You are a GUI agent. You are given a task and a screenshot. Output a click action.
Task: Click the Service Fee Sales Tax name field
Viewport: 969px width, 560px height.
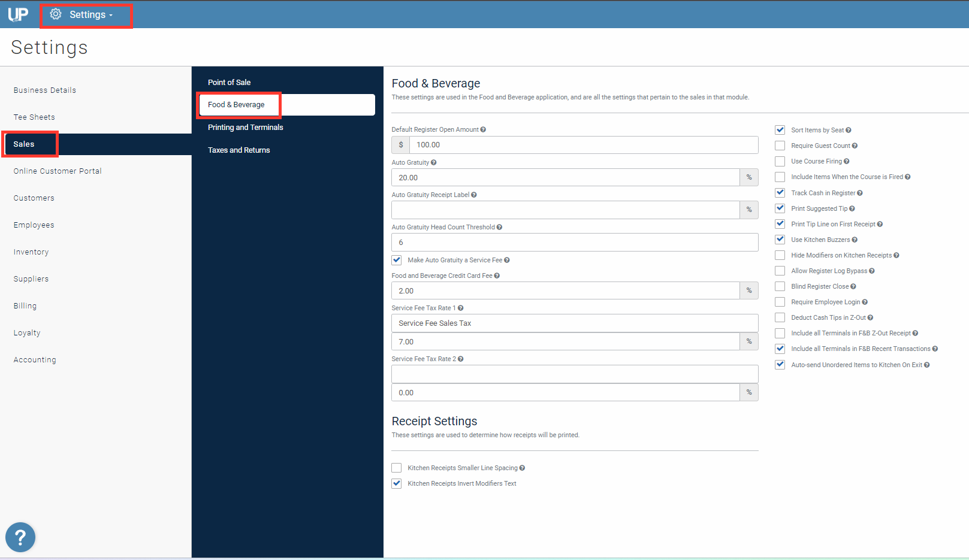(x=574, y=323)
